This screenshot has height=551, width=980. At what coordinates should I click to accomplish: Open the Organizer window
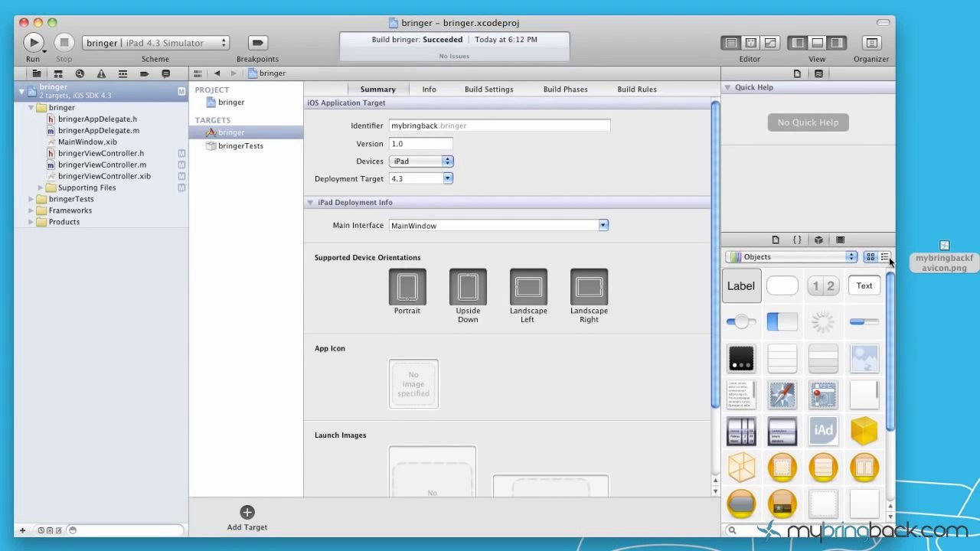[x=871, y=43]
